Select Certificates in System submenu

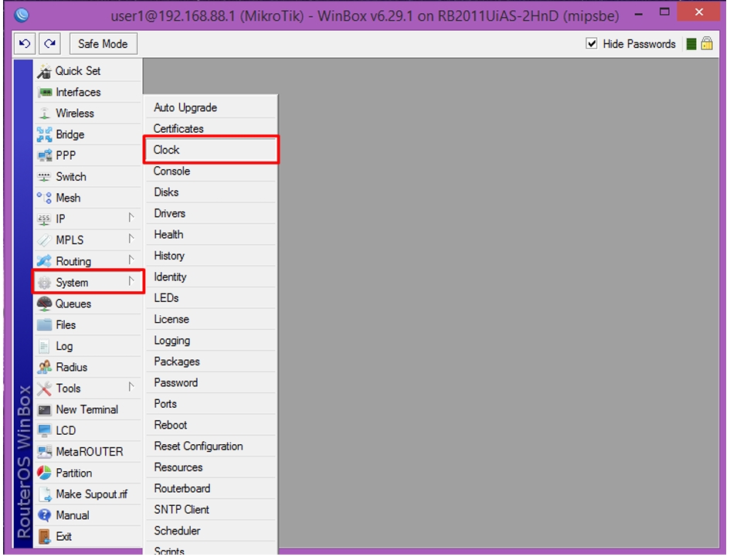point(212,129)
